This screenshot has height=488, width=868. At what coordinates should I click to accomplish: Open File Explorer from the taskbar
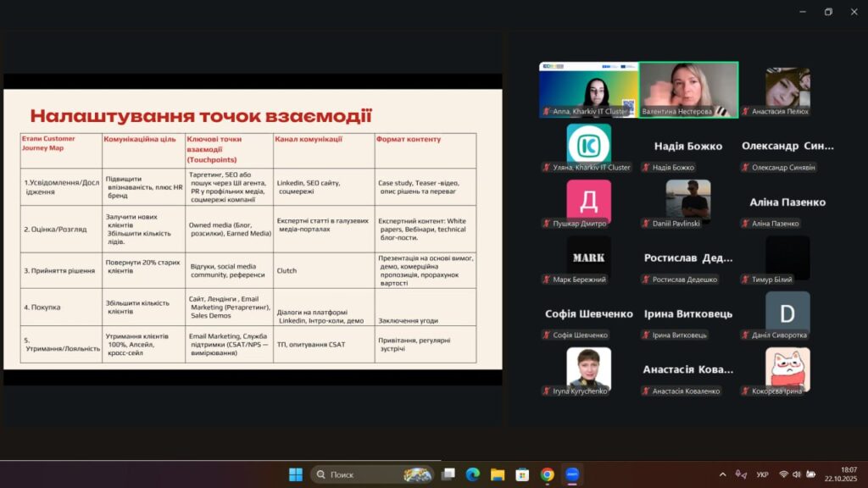[498, 474]
